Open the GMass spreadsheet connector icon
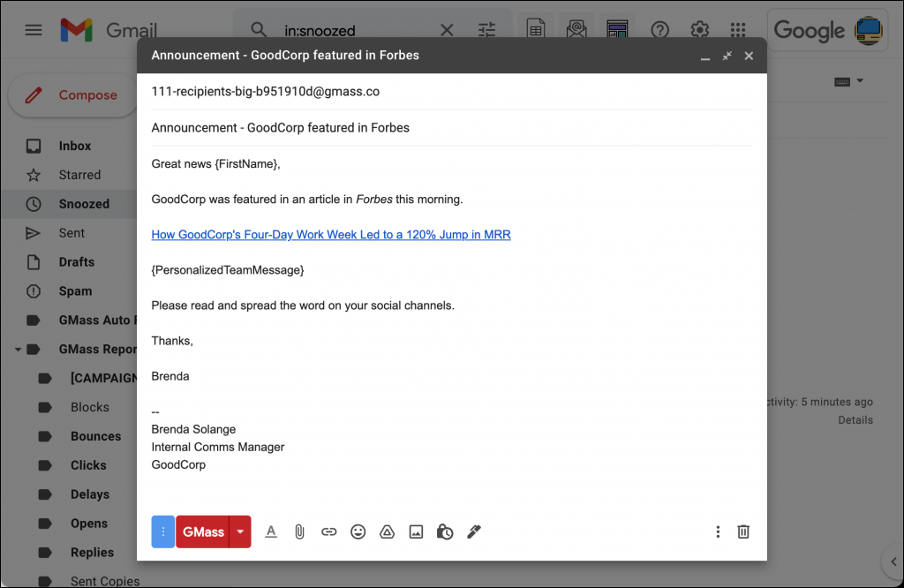Screen dimensions: 904x588 click(536, 29)
